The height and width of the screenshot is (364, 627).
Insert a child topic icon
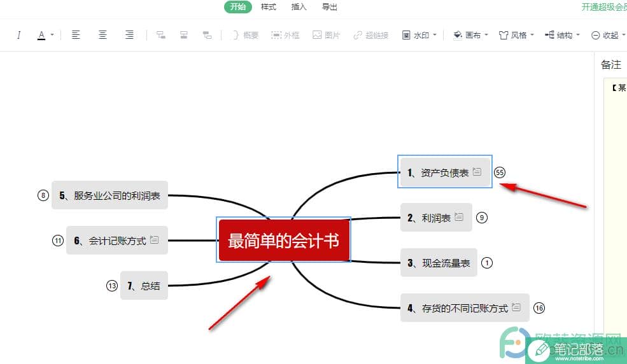[x=161, y=35]
